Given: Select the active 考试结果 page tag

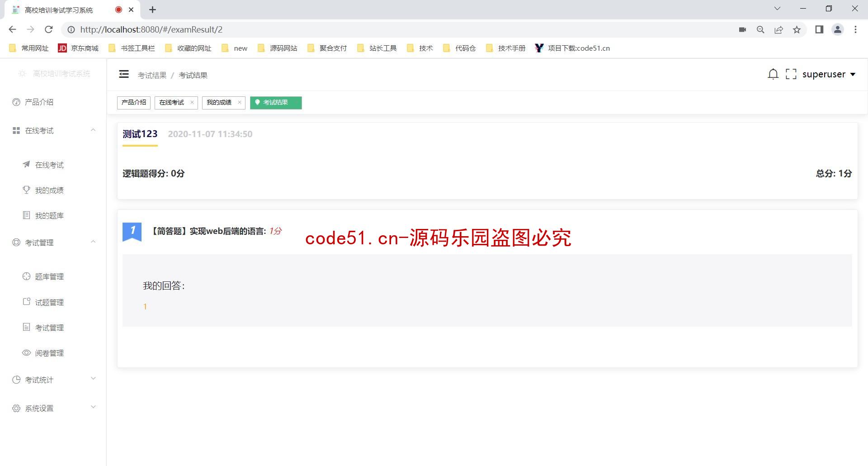Looking at the screenshot, I should pos(276,103).
